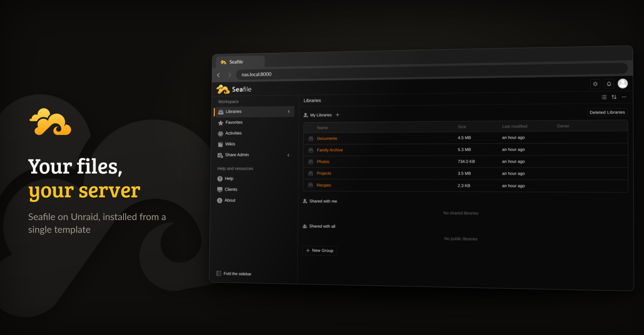644x335 pixels.
Task: Click the Family Archive library icon
Action: click(311, 150)
